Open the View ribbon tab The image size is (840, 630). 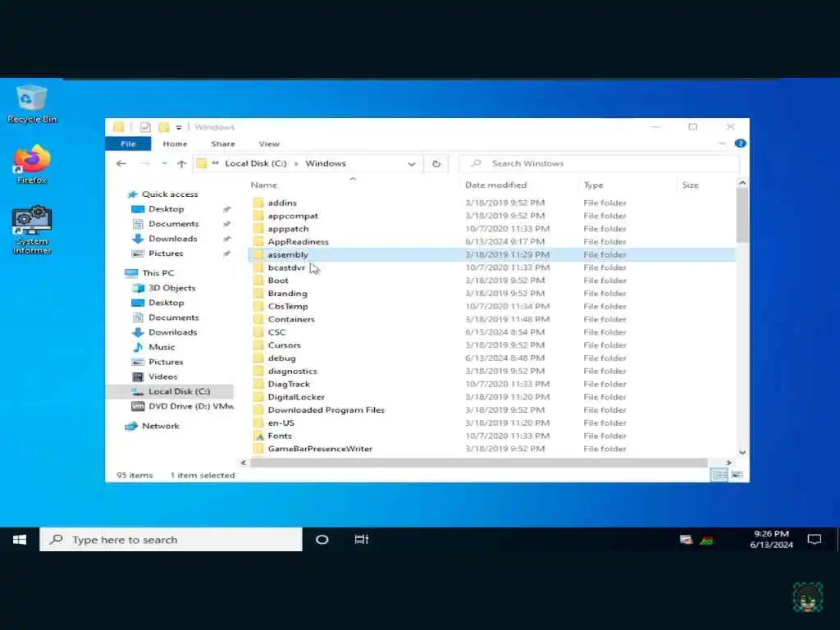point(269,144)
